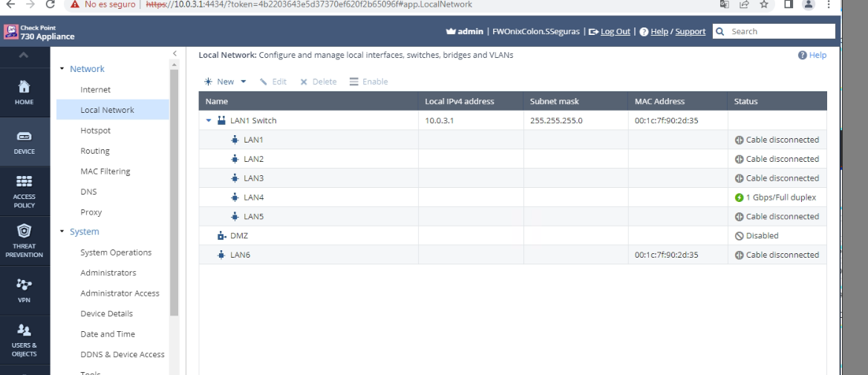
Task: Click the Help icon at page top-right
Action: [810, 56]
